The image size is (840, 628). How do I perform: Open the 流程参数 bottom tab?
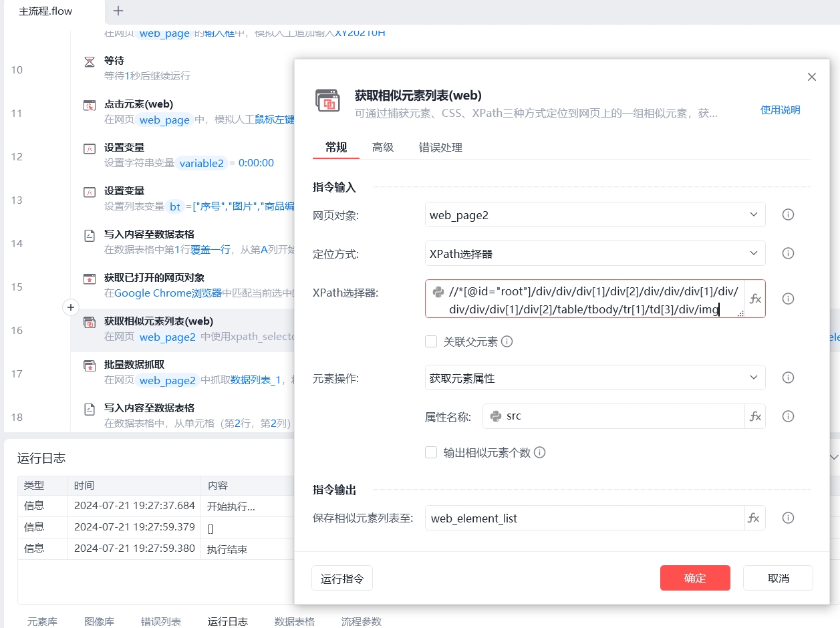click(362, 621)
